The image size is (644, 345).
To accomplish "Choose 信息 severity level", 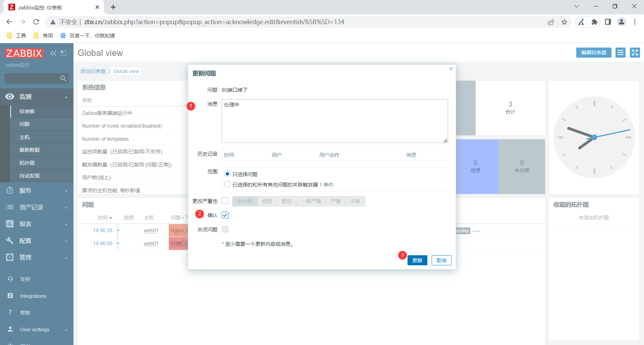I will coord(267,201).
